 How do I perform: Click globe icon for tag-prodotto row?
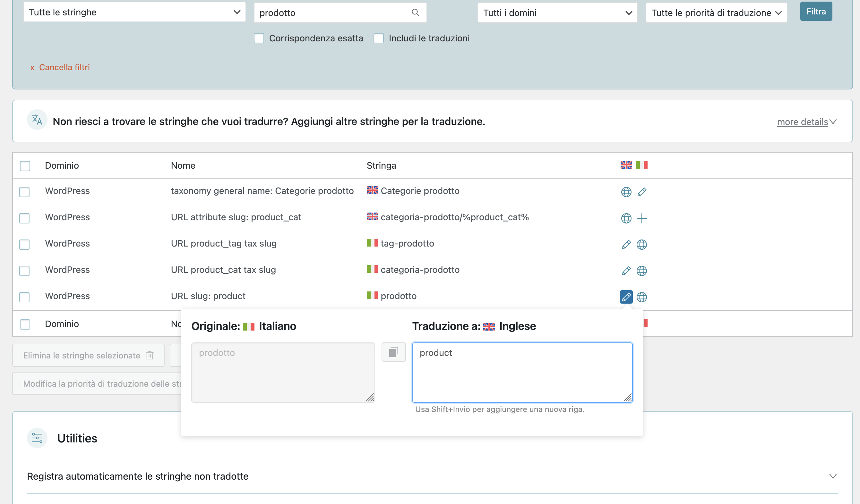(641, 245)
